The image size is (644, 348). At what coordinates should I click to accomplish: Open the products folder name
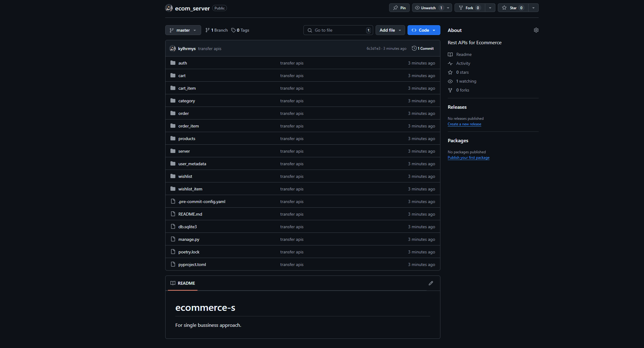pyautogui.click(x=187, y=139)
